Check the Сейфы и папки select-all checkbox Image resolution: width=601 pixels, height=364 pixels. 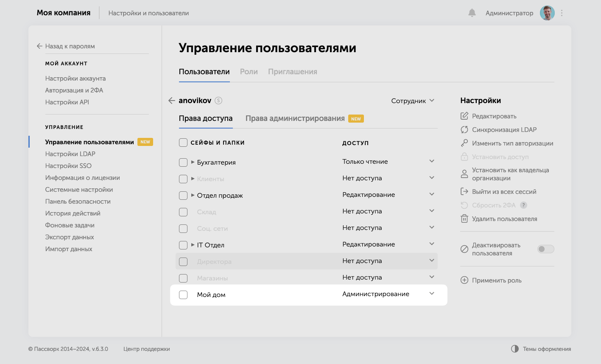click(183, 143)
